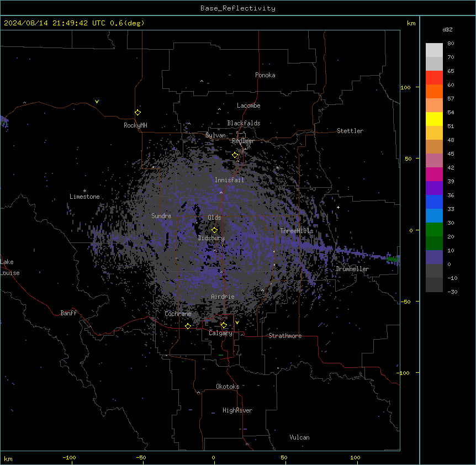Click the Calgary city label
The height and width of the screenshot is (465, 476).
click(220, 333)
